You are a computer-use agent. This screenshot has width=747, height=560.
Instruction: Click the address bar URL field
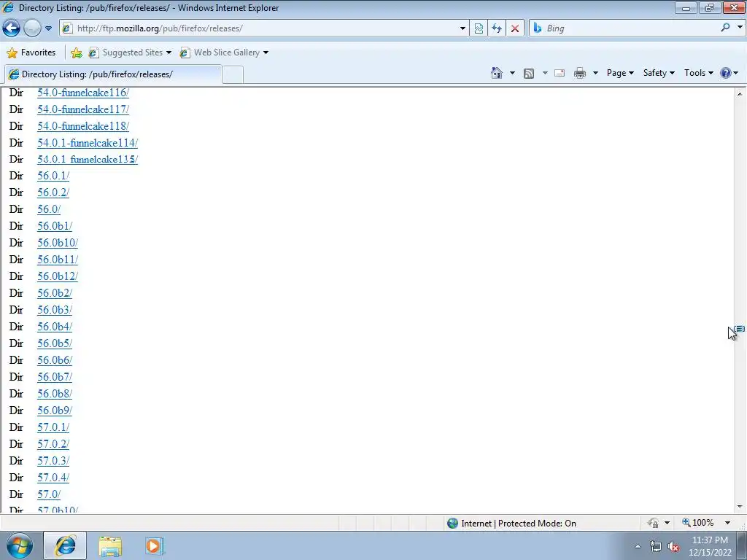pyautogui.click(x=265, y=28)
